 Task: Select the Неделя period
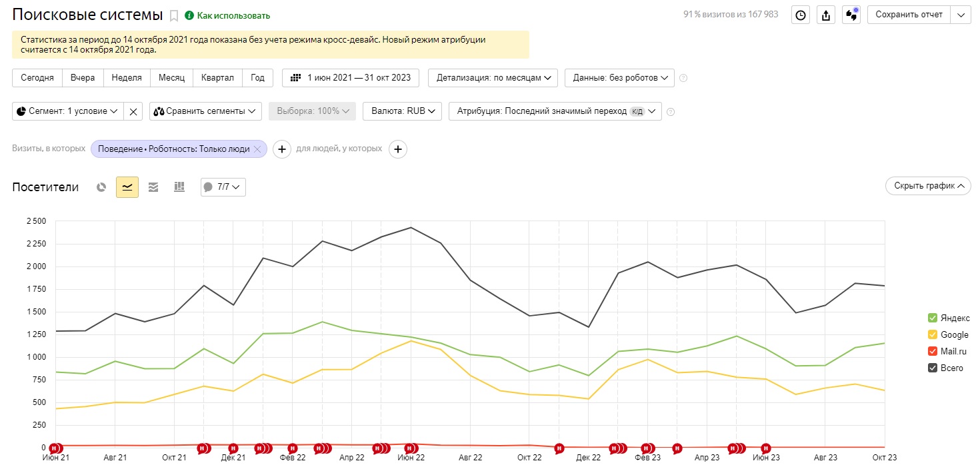127,78
